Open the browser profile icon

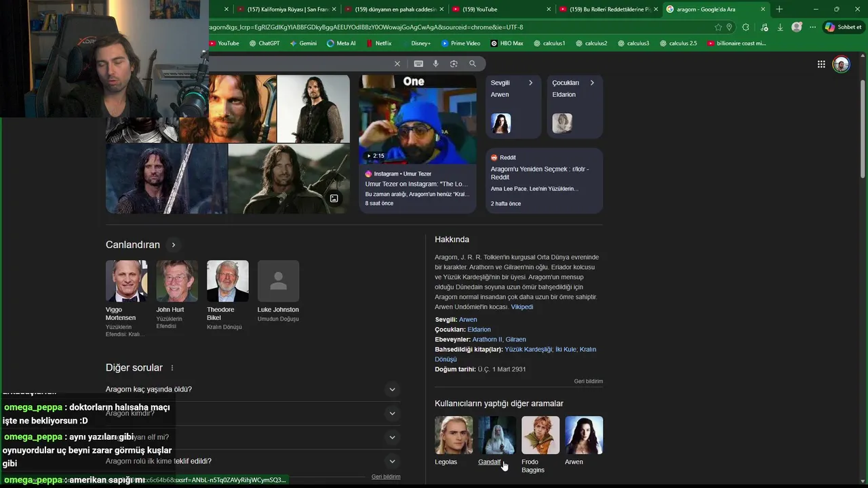click(x=797, y=27)
